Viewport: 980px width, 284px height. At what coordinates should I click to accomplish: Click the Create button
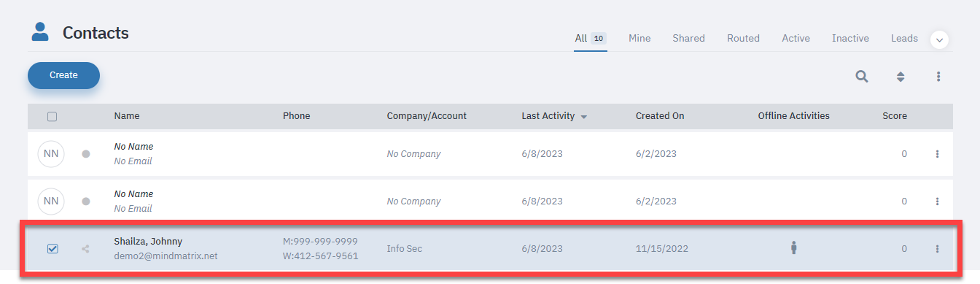[x=63, y=75]
